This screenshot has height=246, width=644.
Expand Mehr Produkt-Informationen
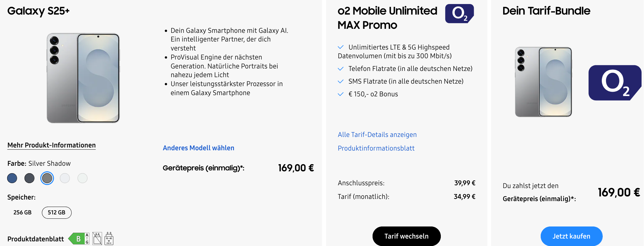pos(51,145)
